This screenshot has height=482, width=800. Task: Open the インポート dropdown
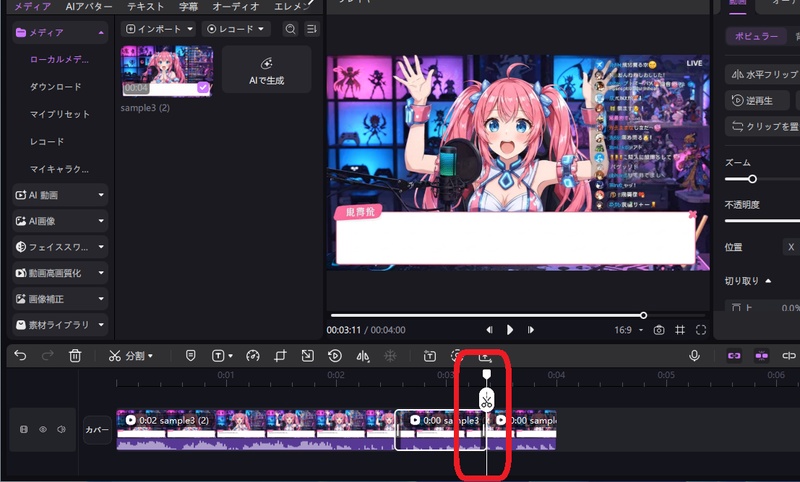point(159,29)
